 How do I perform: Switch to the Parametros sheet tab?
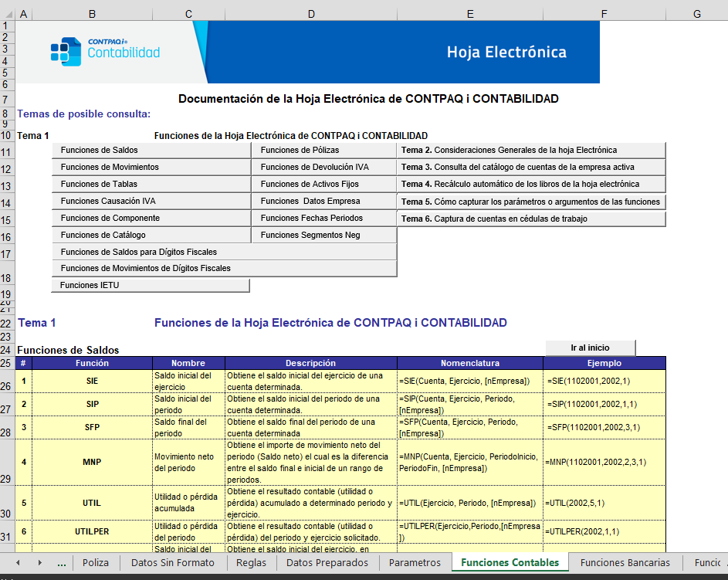[x=415, y=563]
